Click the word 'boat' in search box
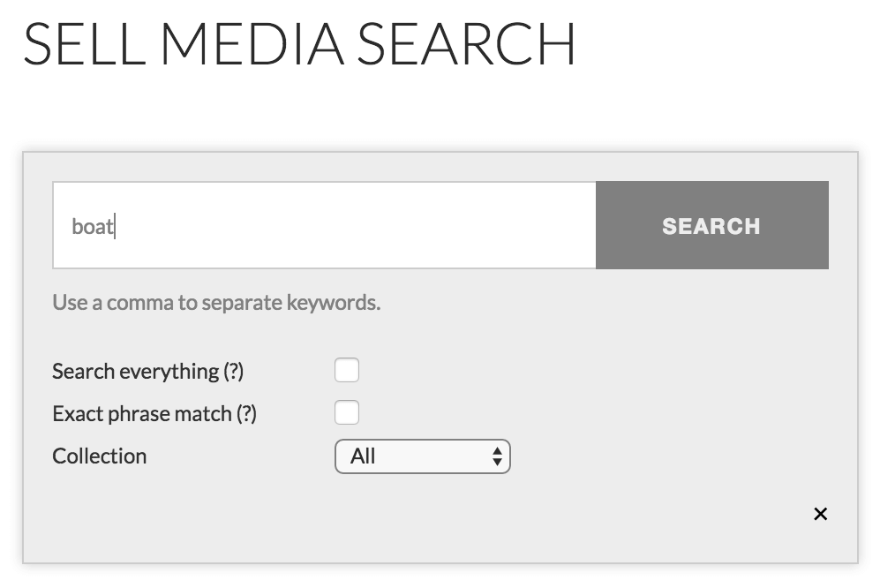The image size is (880, 588). pyautogui.click(x=92, y=227)
